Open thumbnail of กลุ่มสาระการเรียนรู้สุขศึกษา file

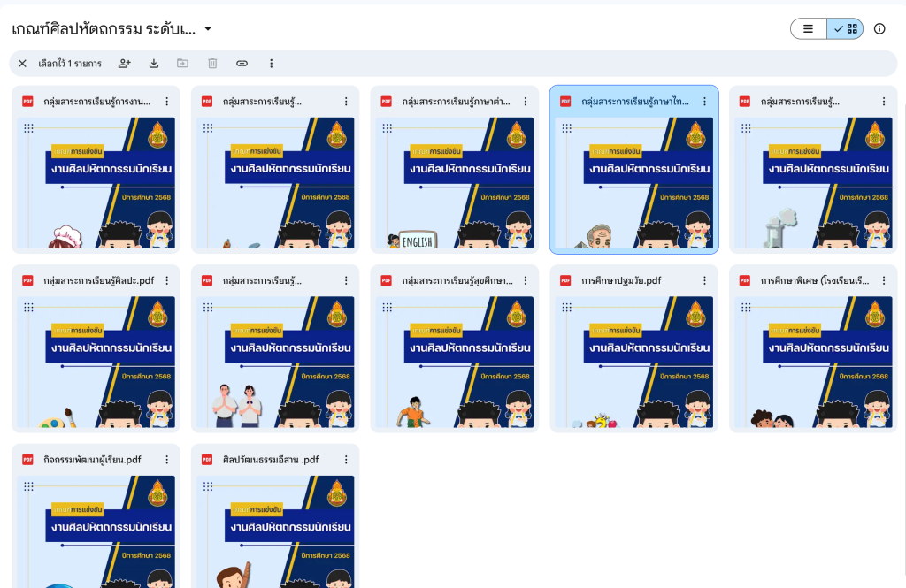tap(454, 361)
